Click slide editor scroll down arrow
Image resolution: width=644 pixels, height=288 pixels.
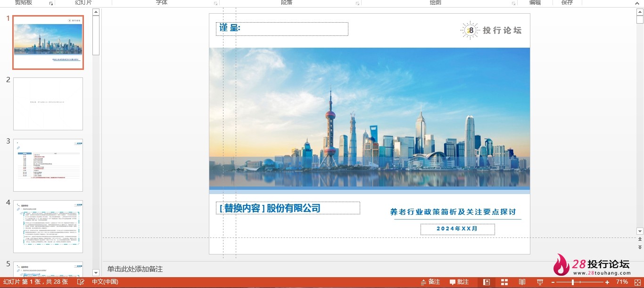[640, 231]
